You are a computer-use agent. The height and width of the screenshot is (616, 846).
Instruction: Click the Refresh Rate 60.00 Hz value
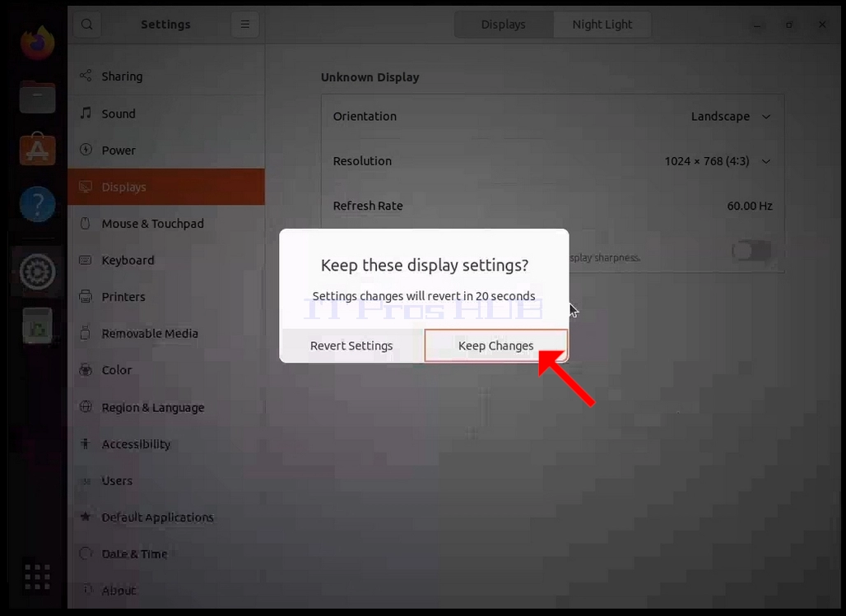[750, 206]
